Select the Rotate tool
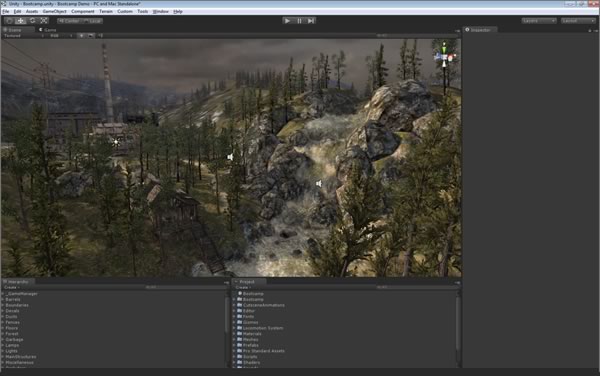This screenshot has width=600, height=376. (x=33, y=21)
